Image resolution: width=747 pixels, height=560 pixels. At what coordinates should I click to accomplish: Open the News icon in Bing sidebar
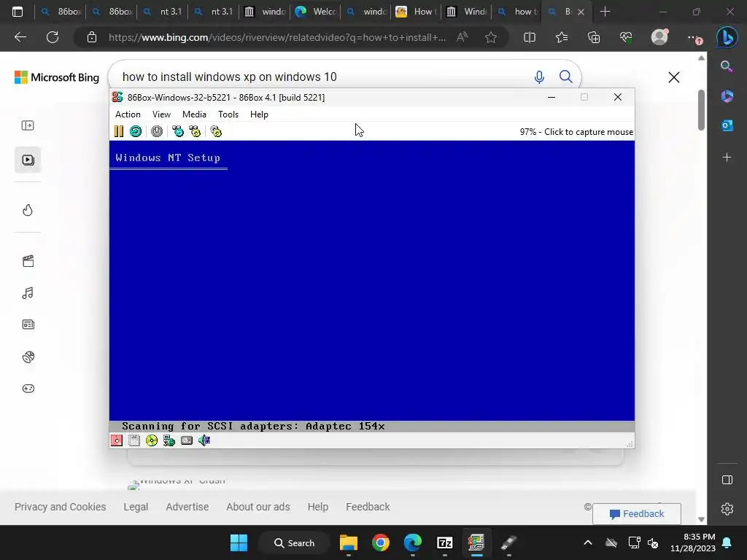point(28,324)
